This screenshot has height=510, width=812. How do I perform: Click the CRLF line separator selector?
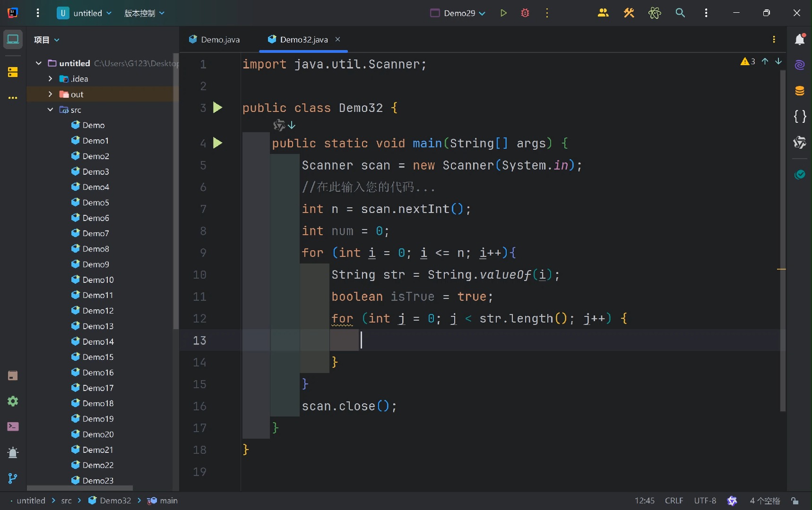pyautogui.click(x=674, y=501)
